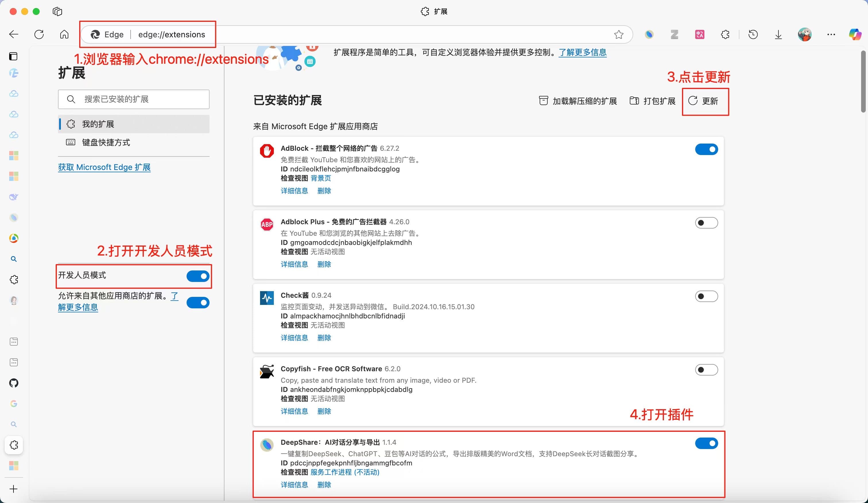This screenshot has height=503, width=868.
Task: Click the GitHub icon in sidebar
Action: tap(14, 383)
